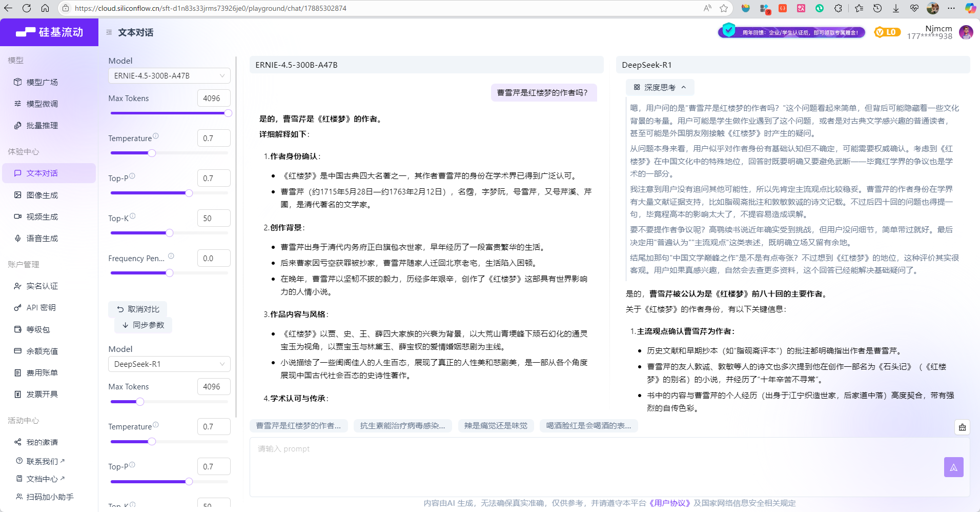Click the 周年回馈 promotion banner
Viewport: 980px width, 512px height.
click(x=791, y=32)
